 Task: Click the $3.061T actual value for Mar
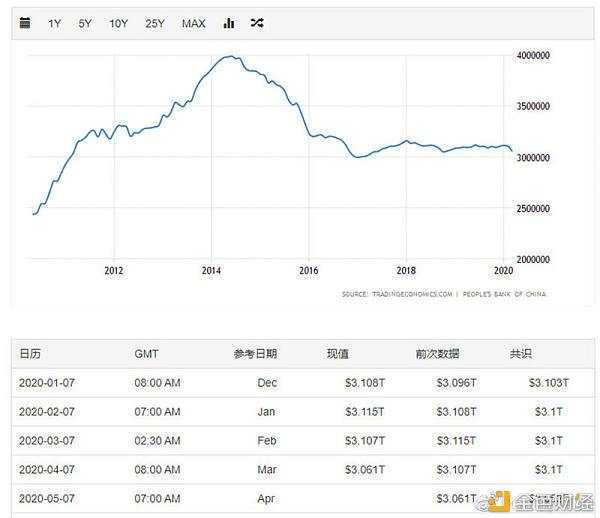coord(365,469)
